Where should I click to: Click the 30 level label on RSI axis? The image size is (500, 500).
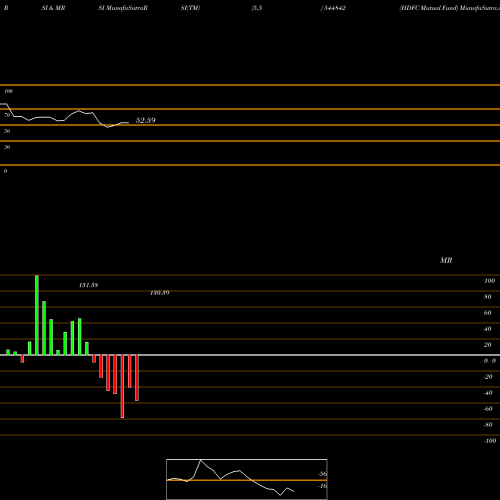click(x=7, y=147)
